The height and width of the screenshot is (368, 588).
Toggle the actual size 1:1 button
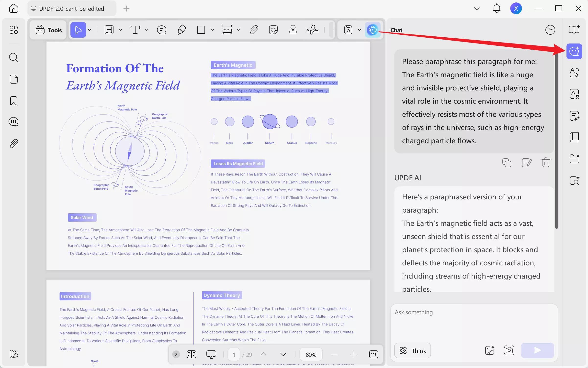[373, 354]
